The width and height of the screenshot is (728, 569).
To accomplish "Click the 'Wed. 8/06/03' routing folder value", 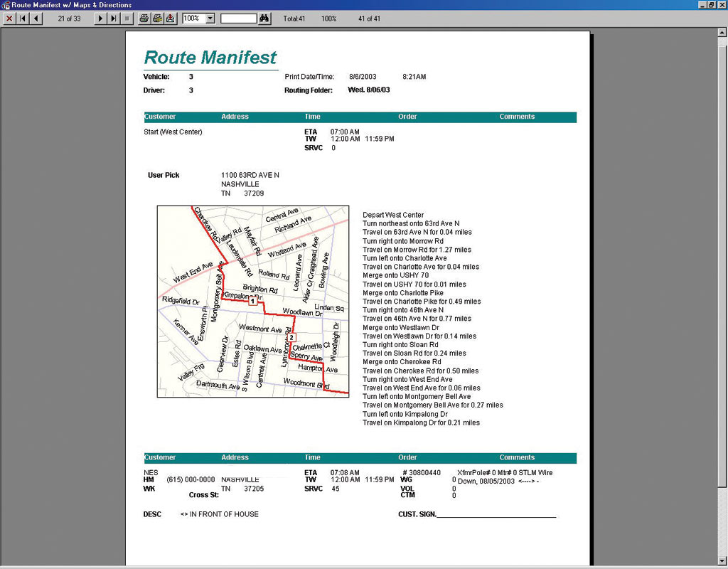I will [369, 90].
